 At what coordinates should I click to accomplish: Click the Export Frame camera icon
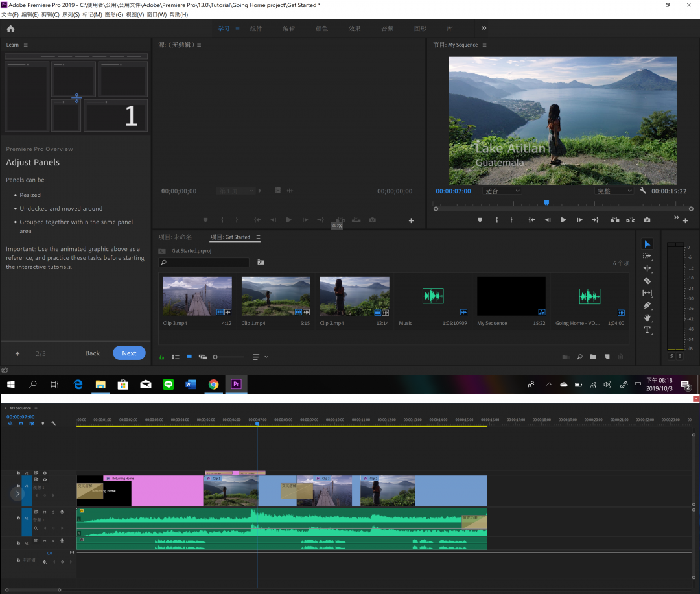click(647, 220)
